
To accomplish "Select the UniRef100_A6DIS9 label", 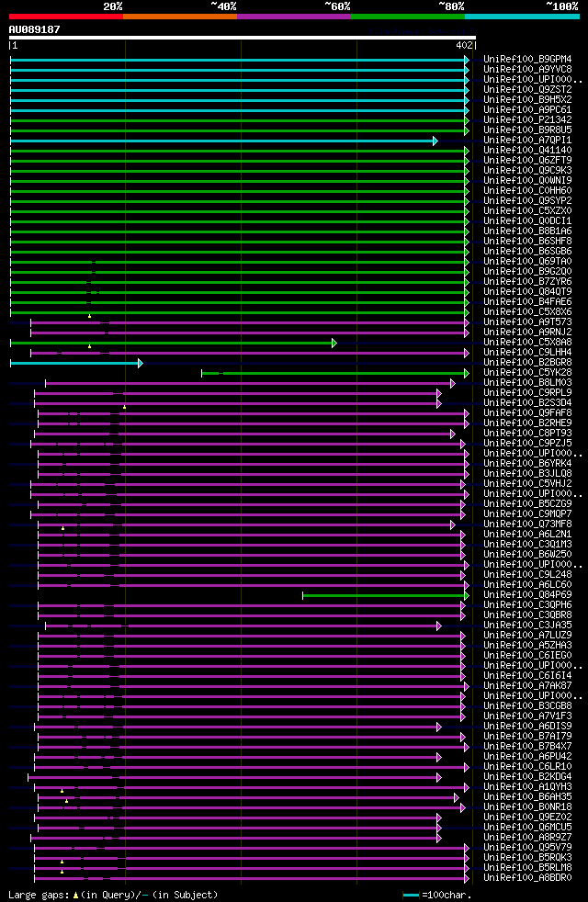I will pos(527,726).
